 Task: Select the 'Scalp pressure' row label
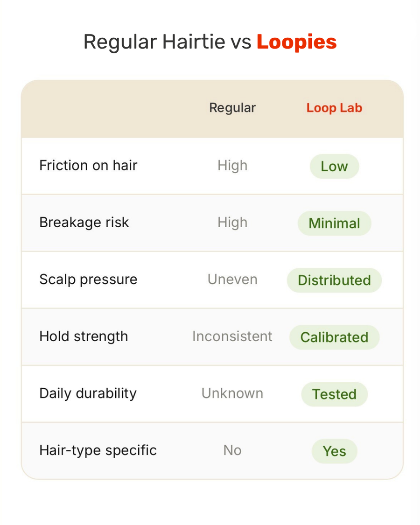(x=88, y=280)
